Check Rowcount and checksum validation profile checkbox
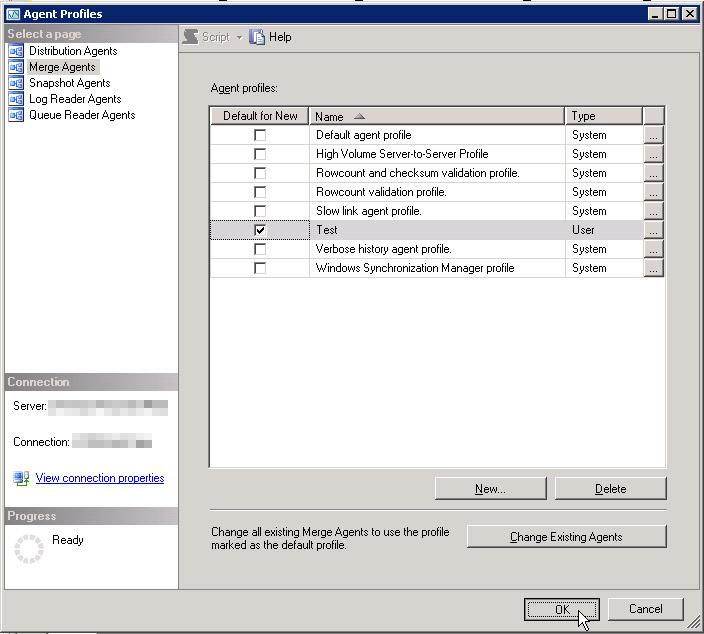The height and width of the screenshot is (634, 704). pyautogui.click(x=260, y=173)
